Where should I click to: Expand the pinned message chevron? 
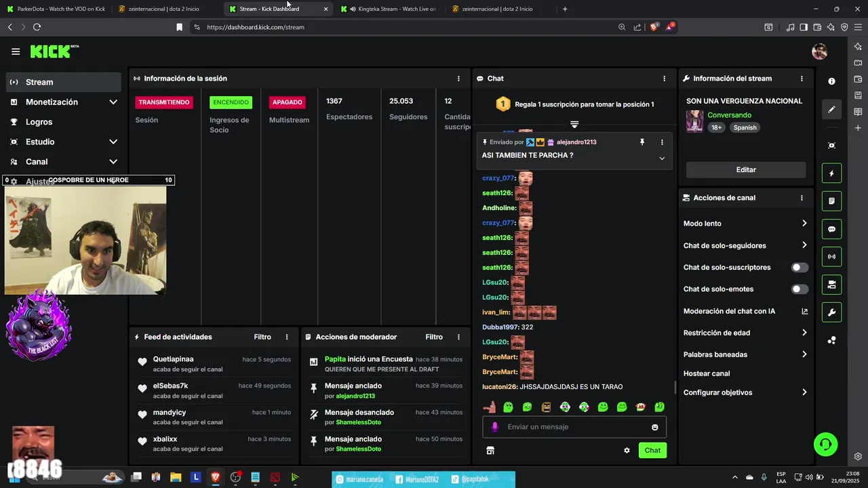click(x=662, y=159)
